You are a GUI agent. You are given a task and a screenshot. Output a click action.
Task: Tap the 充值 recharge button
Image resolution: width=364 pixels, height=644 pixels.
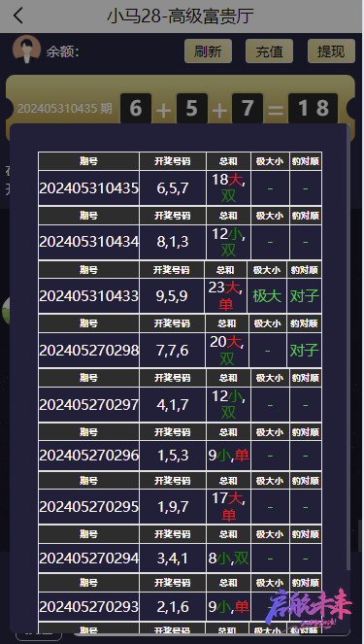click(269, 51)
